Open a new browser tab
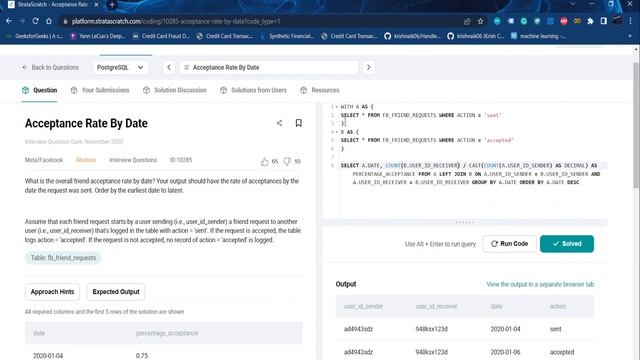The width and height of the screenshot is (640, 360). coord(112,5)
